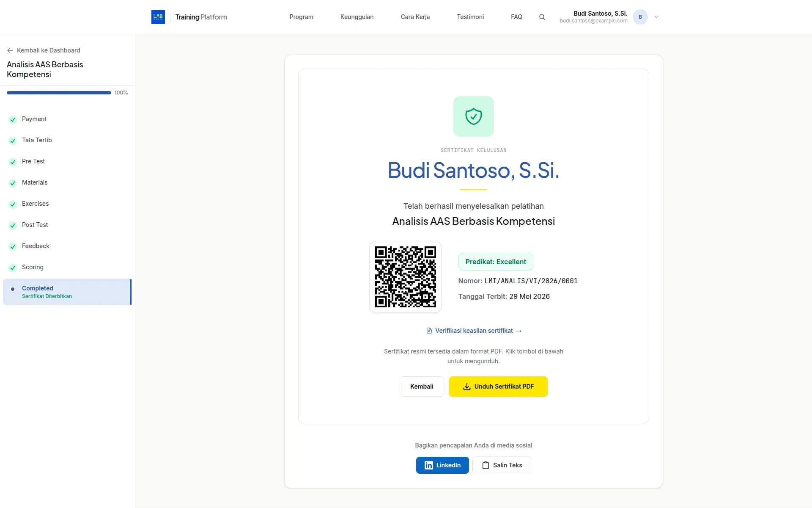Click the green check icon next to Payment
This screenshot has height=508, width=812.
pos(13,119)
